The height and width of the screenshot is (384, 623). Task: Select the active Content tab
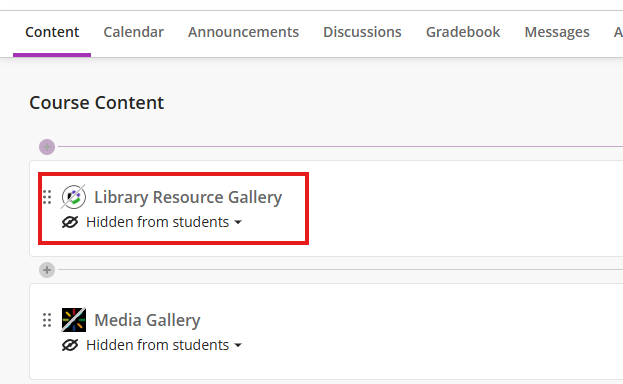(52, 32)
